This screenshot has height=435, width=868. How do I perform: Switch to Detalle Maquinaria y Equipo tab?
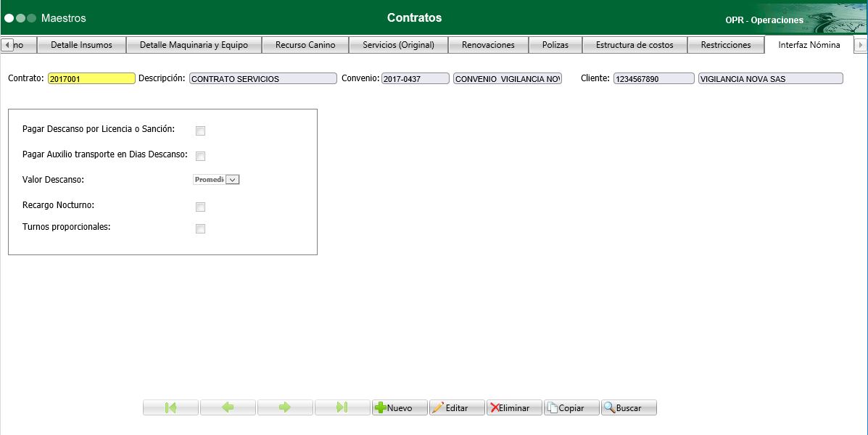click(x=194, y=45)
